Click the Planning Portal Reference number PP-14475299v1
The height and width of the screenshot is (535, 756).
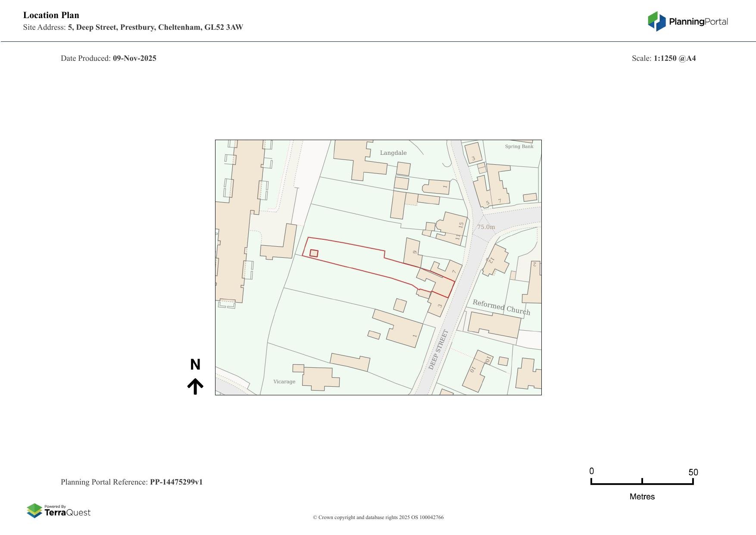coord(176,482)
